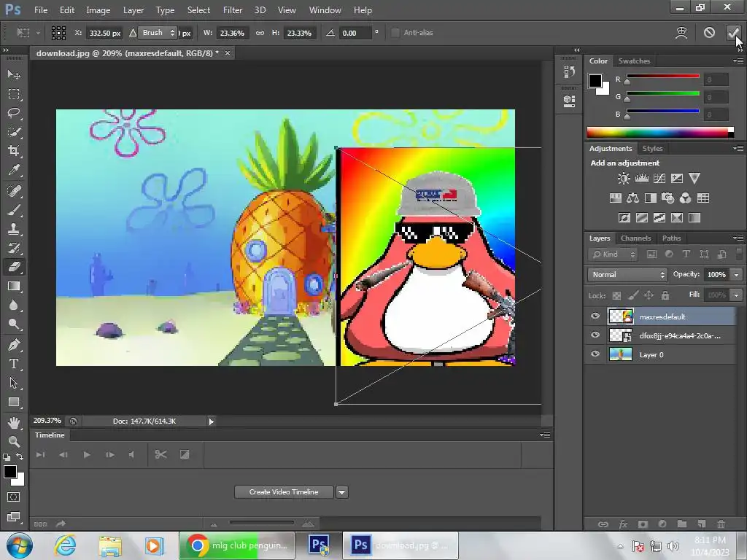
Task: Toggle visibility of Layer 0
Action: (595, 354)
